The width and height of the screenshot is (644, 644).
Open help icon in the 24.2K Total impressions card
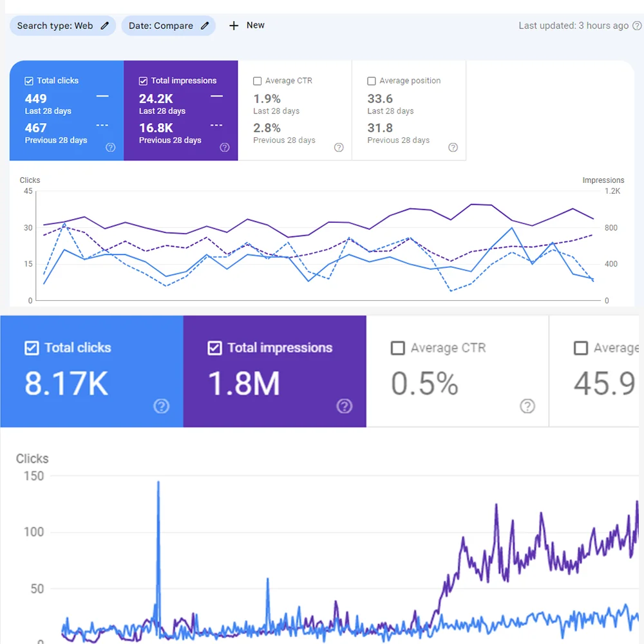tap(224, 147)
